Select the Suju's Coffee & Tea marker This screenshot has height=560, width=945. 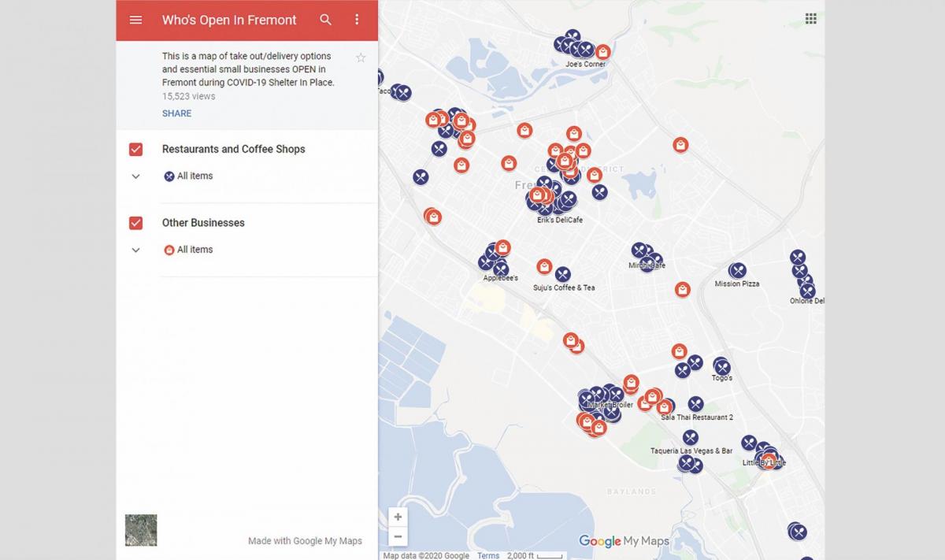click(x=562, y=275)
